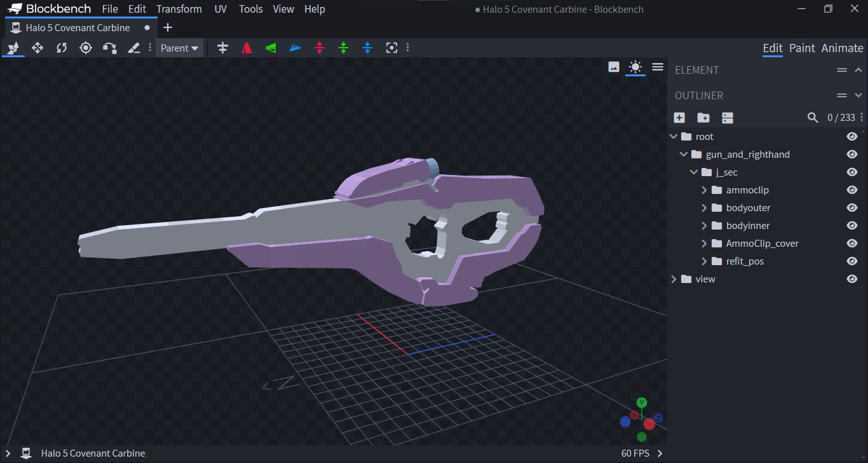Toggle visibility of gun_and_righthand group

(852, 155)
